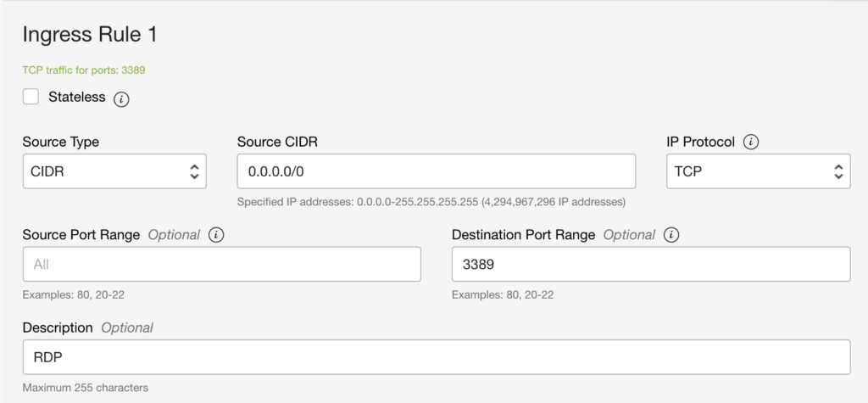Select the Destination Port Range field containing 3389
Screen dimensions: 868x403
[x=650, y=265]
